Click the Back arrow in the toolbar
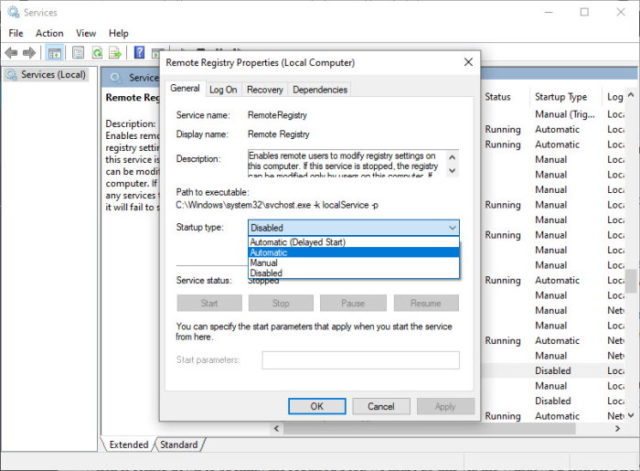The width and height of the screenshot is (640, 471). click(x=12, y=52)
